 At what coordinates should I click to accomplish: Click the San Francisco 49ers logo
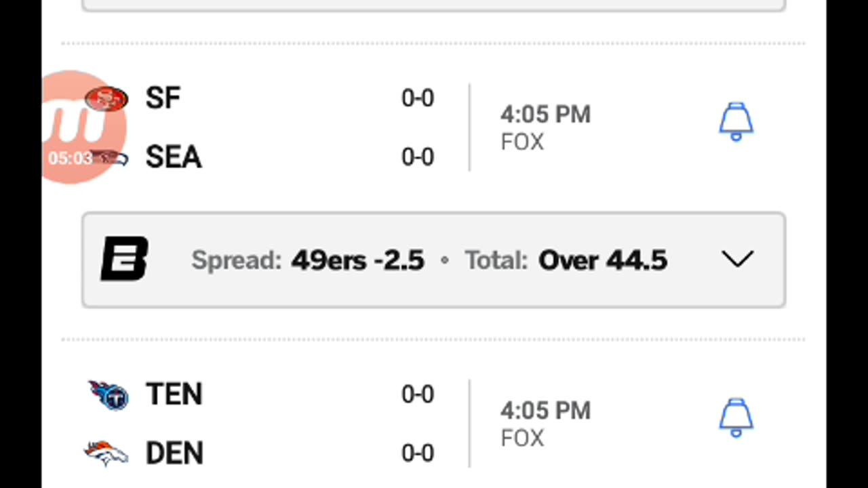106,99
